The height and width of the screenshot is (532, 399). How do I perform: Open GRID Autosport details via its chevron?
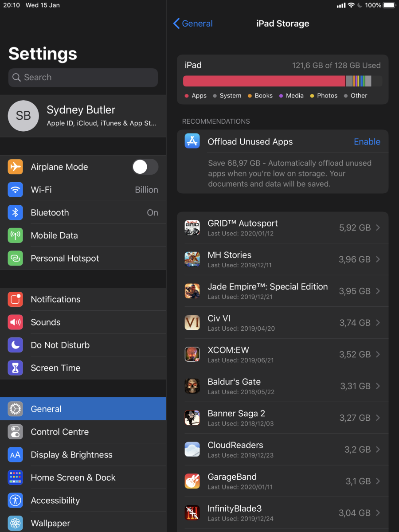tap(378, 227)
